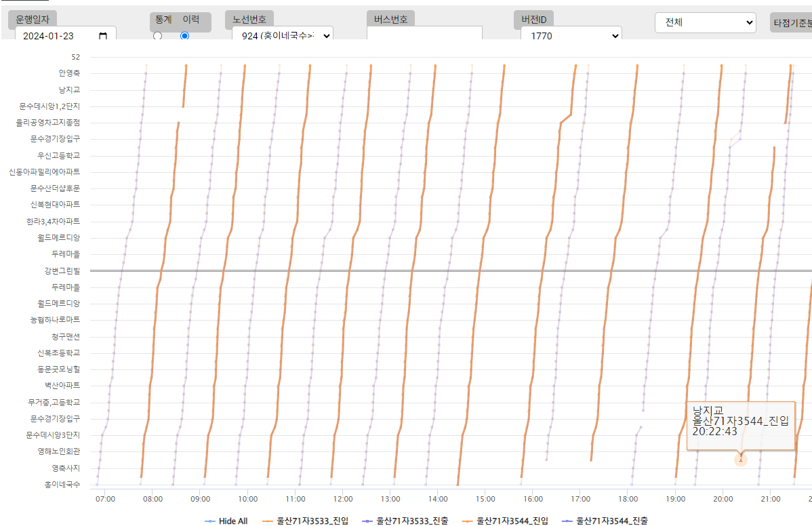
Task: Click the highlighted triangle marker below the tooltip
Action: tap(741, 460)
